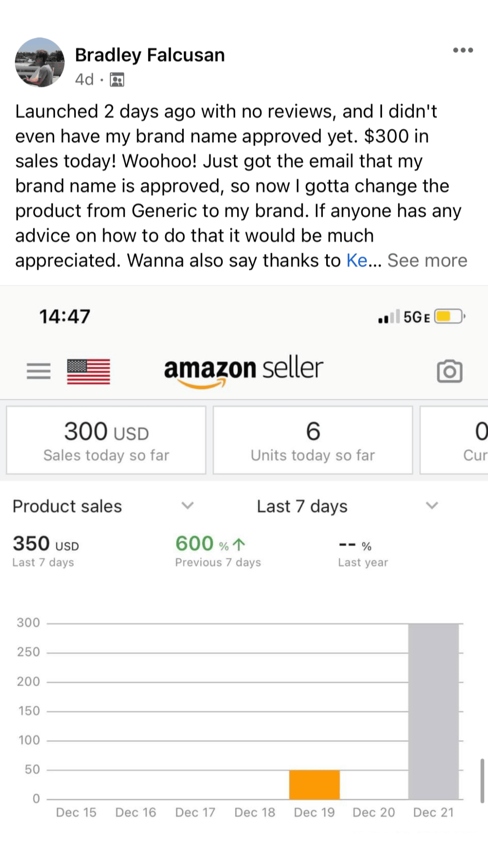Screen dimensions: 488x868
Task: Click See more to expand post
Action: coord(427,261)
